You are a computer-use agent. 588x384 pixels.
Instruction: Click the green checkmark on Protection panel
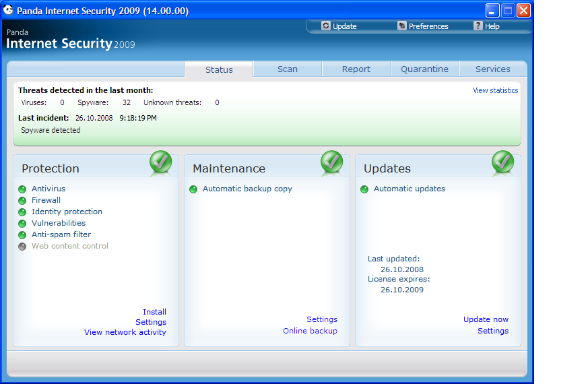click(160, 162)
